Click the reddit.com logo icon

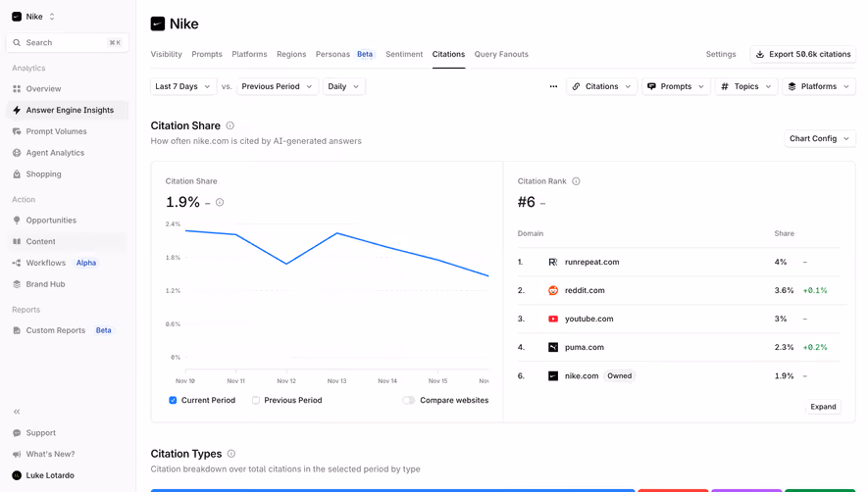[553, 290]
